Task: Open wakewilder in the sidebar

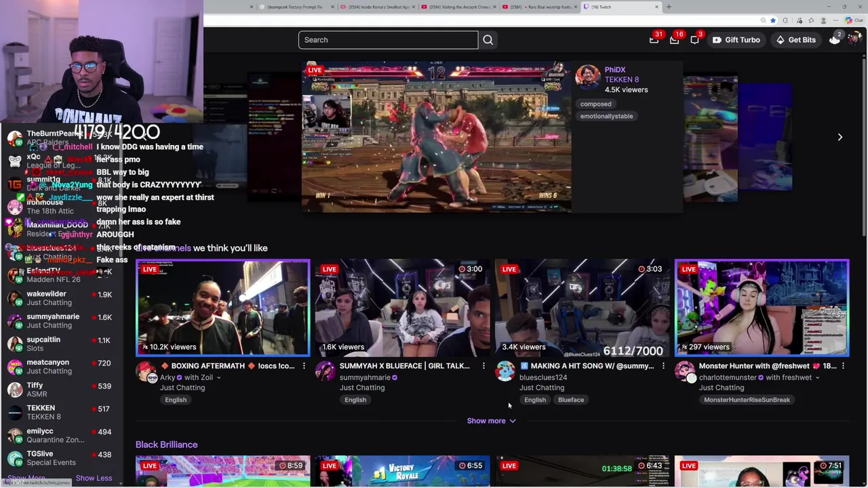Action: coord(61,298)
